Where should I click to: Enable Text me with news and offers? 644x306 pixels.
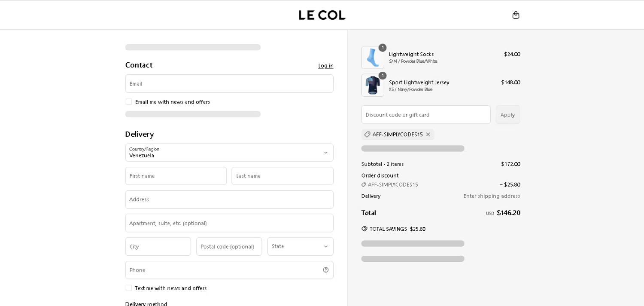[x=129, y=288]
